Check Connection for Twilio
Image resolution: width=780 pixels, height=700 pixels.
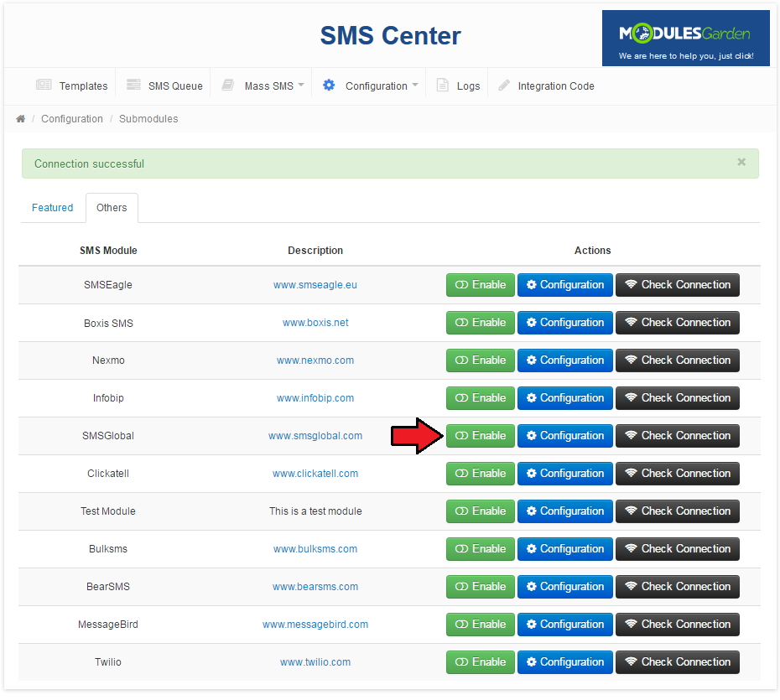tap(678, 663)
